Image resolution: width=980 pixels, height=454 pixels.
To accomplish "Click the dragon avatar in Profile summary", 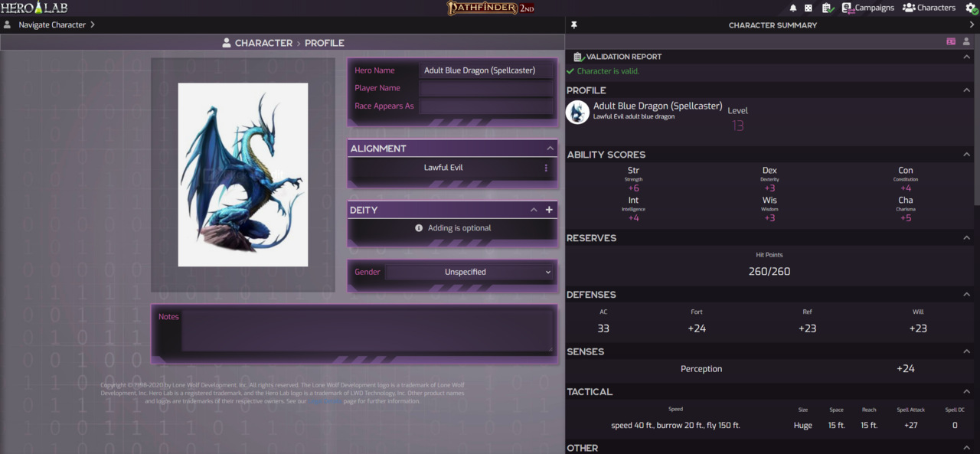I will (x=577, y=111).
